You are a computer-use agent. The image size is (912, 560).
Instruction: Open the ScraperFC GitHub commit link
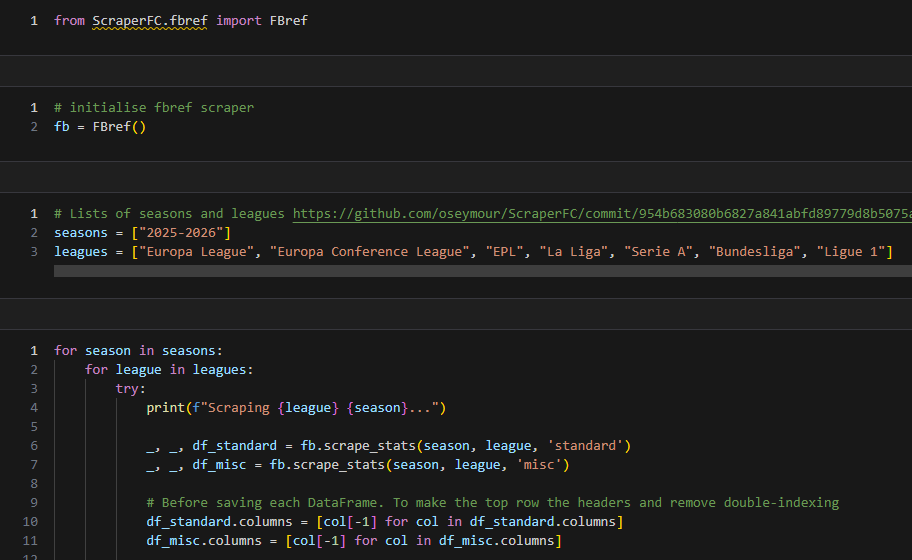(602, 213)
